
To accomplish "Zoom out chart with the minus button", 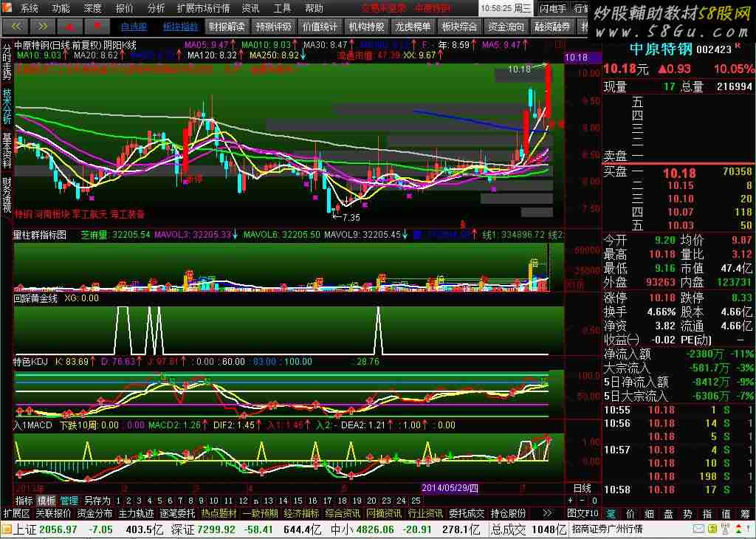I will pos(583,501).
